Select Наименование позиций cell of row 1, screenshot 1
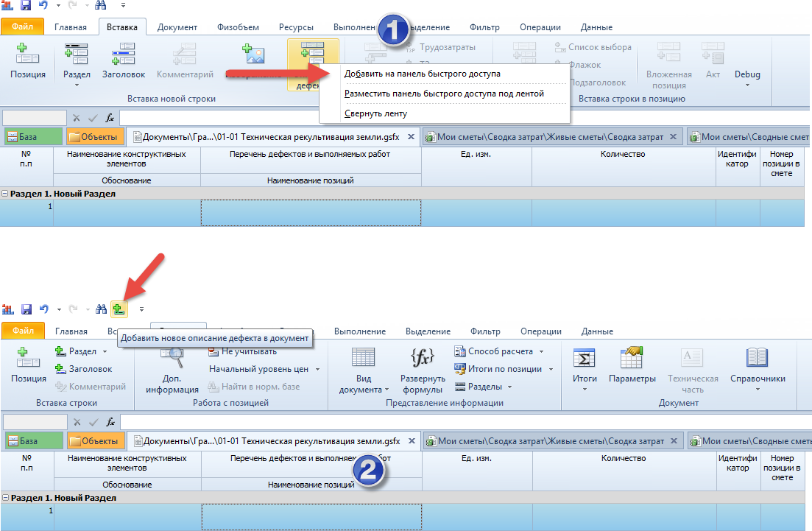Screen dimensions: 812x531 click(311, 213)
